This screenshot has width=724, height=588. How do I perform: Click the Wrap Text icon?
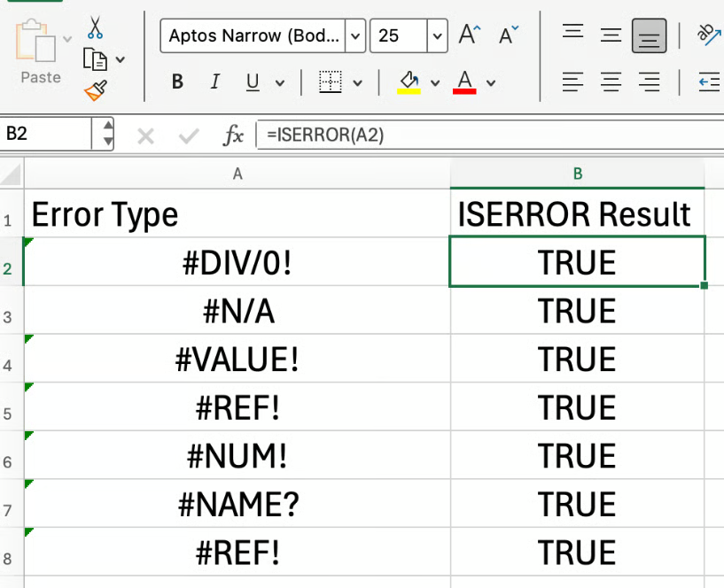click(708, 32)
